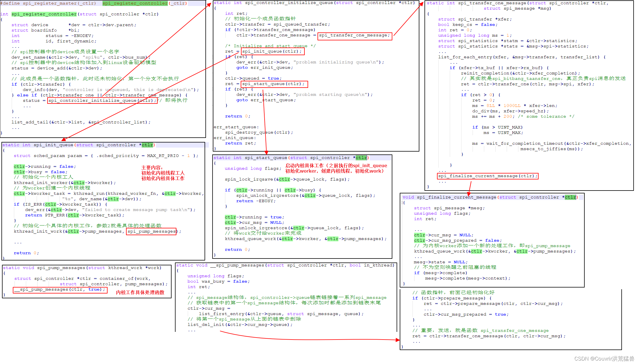Click the mesg->complete(mesg->context) line
Image resolution: width=639 pixels, height=364 pixels.
pos(467,278)
